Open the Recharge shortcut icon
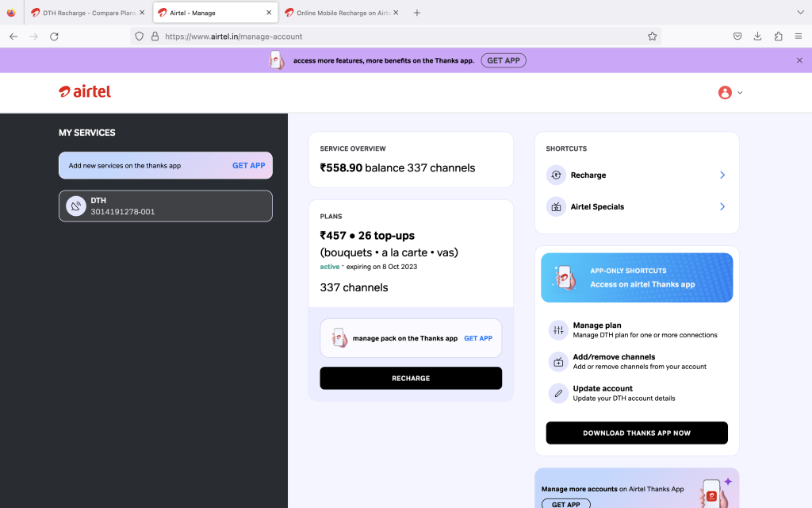The image size is (812, 508). (x=556, y=175)
